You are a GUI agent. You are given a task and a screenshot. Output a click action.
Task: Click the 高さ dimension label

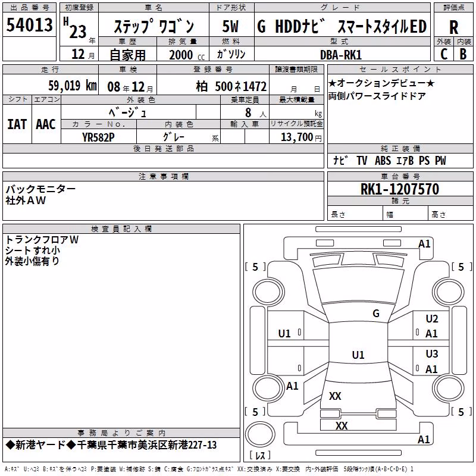(x=439, y=215)
